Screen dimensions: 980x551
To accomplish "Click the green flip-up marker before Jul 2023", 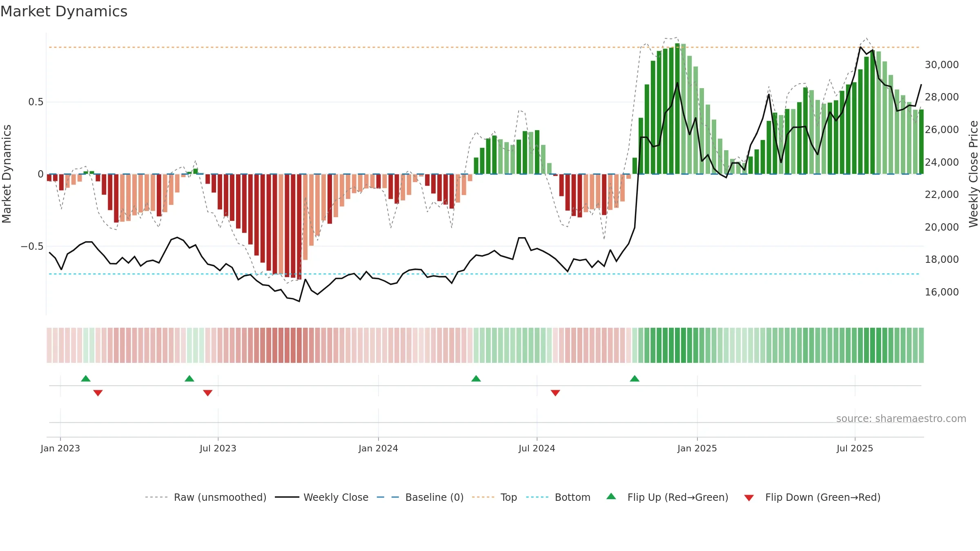I will [189, 378].
